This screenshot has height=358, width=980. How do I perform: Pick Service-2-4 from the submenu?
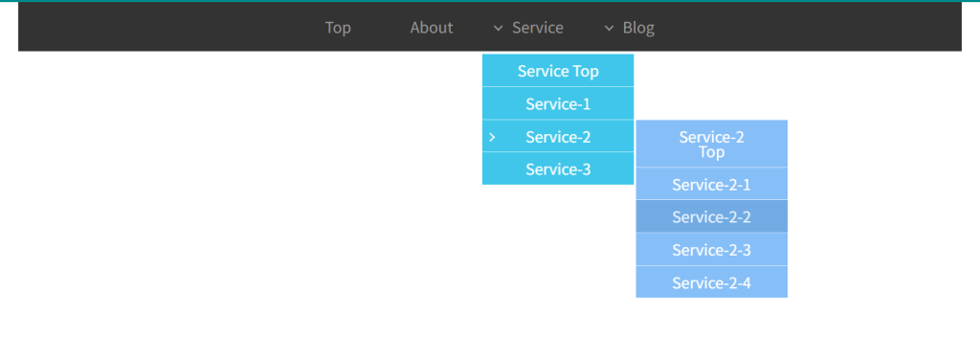tap(712, 282)
